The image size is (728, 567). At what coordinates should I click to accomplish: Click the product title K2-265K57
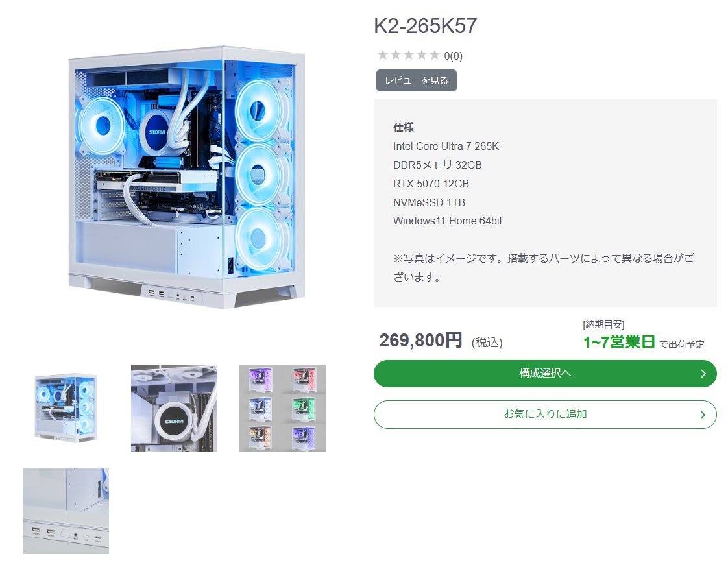tap(425, 25)
